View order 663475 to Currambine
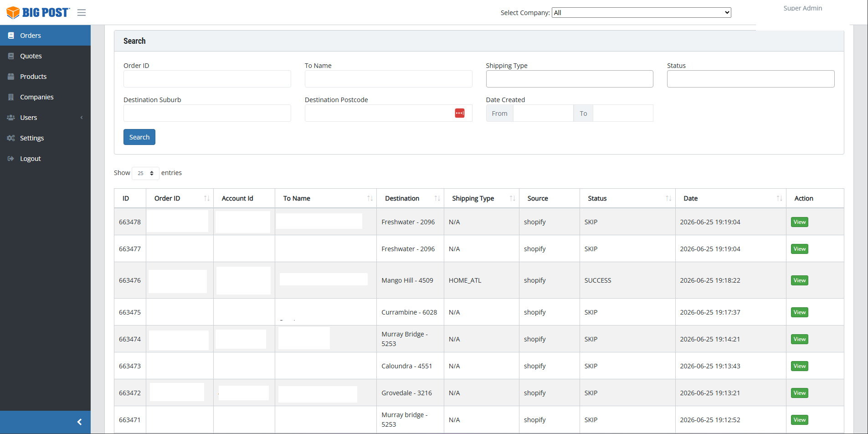Viewport: 868px width, 434px height. tap(799, 312)
